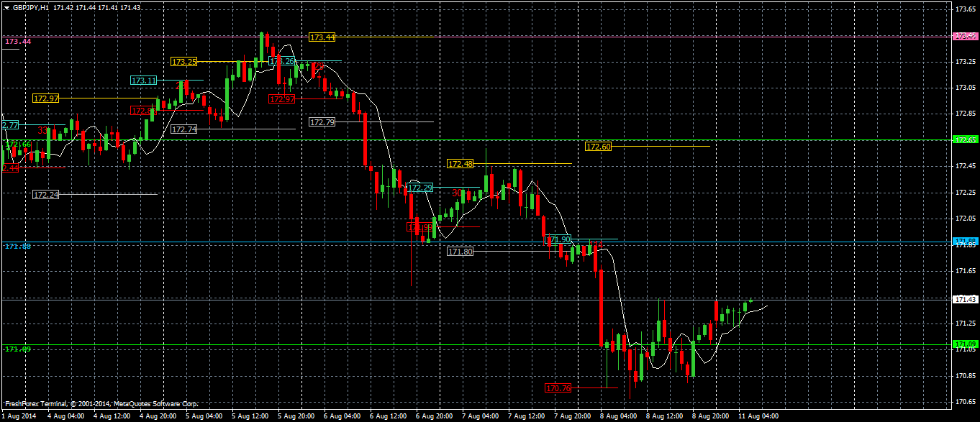The width and height of the screenshot is (980, 422).
Task: Select the current price 171.43 axis marker
Action: click(x=965, y=299)
